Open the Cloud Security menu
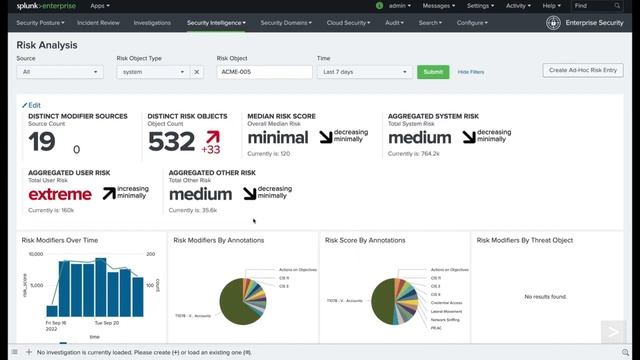Screen dimensions: 640x360 [348, 23]
